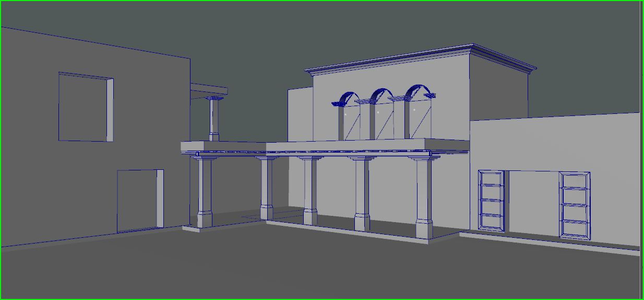
Task: Click the middle ground-floor porch column
Action: click(311, 191)
